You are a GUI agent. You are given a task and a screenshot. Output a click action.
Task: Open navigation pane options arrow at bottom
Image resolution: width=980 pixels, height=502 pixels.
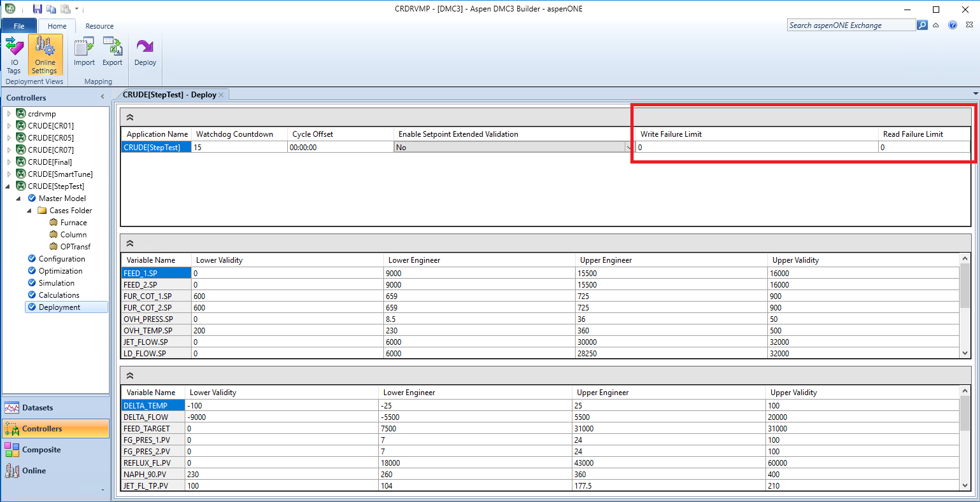click(103, 490)
